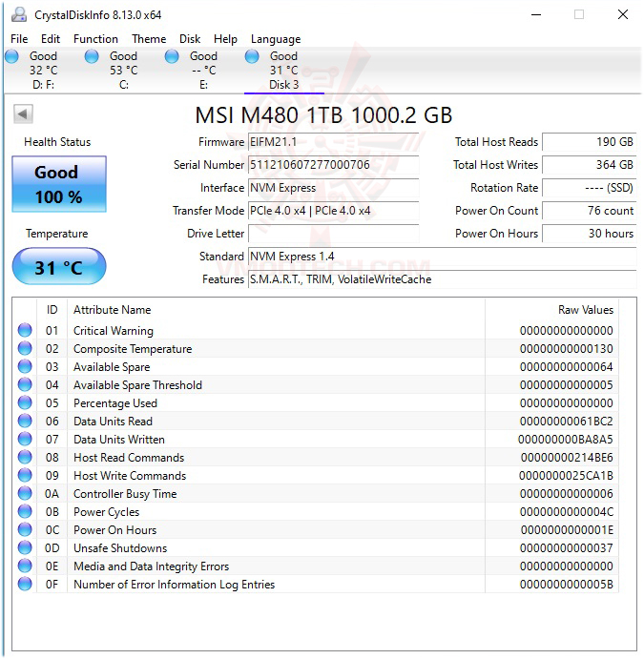Select the Composite Temperature attribute name

click(x=133, y=349)
